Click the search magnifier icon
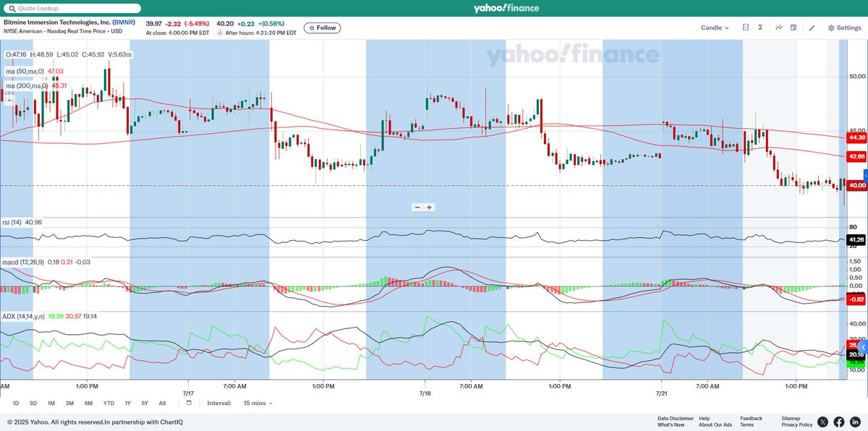 11,9
